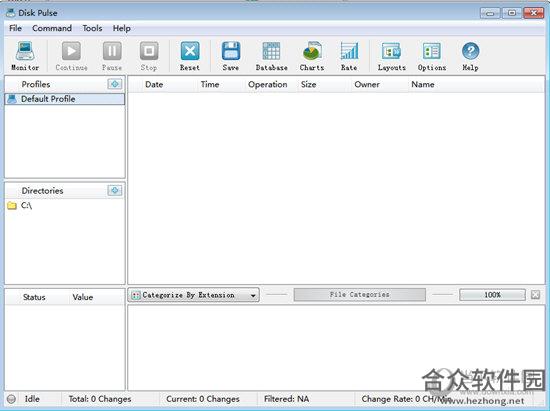
Task: Expand the Categorize By Extension dropdown
Action: [194, 295]
